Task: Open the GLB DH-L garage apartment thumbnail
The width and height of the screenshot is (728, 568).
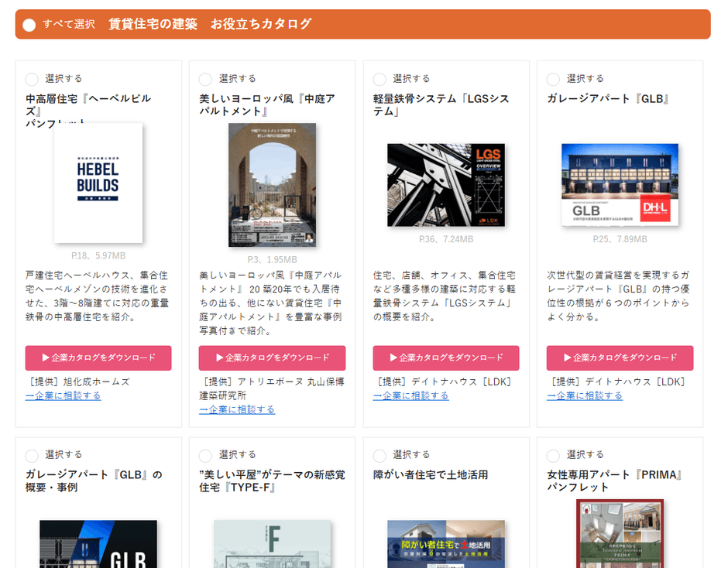Action: click(x=620, y=185)
